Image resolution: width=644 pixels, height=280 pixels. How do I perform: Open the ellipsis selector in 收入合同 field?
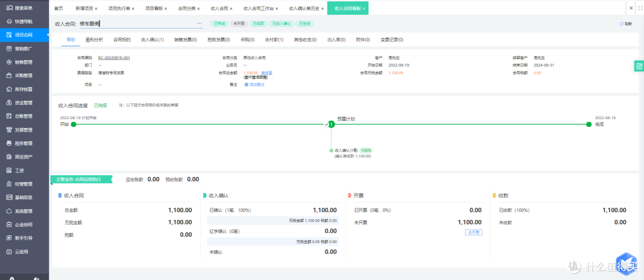coord(200,23)
